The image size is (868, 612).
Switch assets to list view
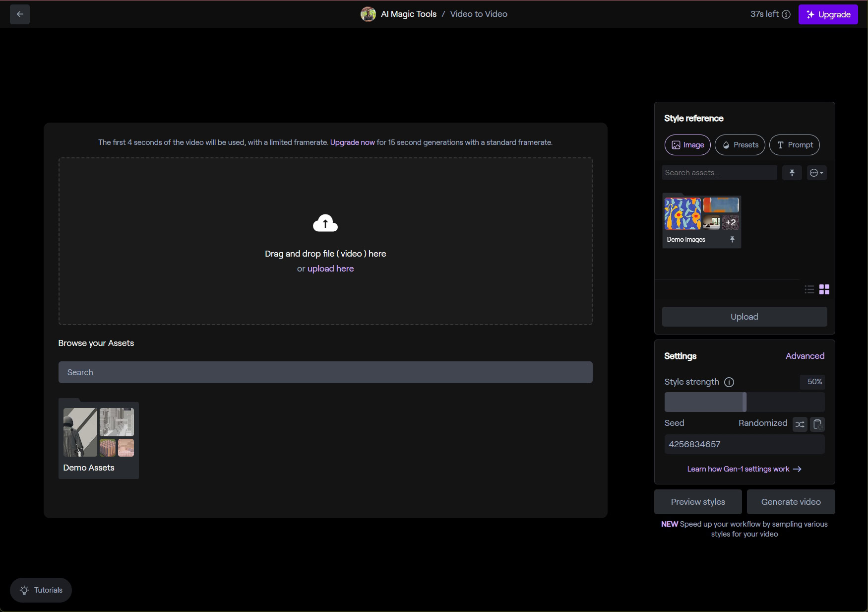(809, 289)
